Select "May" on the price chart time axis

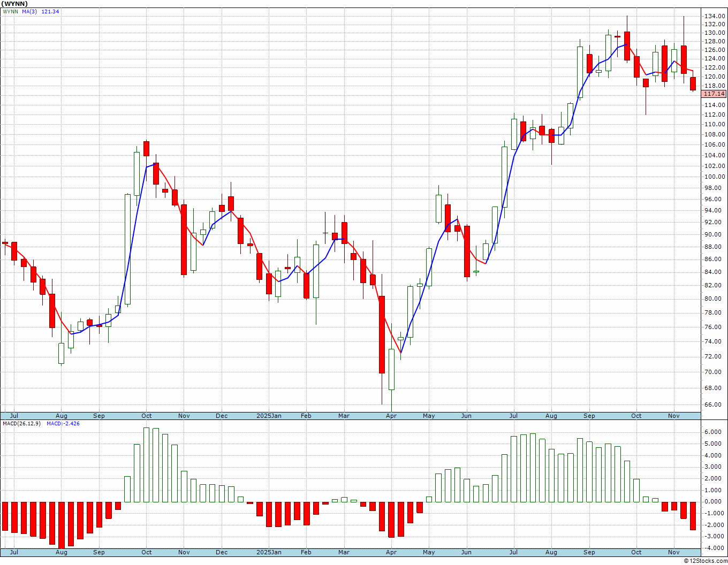[429, 416]
